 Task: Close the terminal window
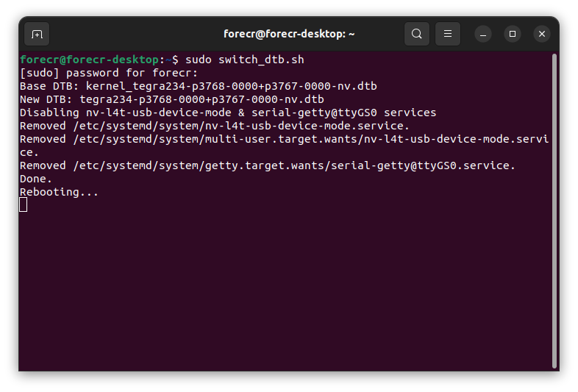(542, 34)
